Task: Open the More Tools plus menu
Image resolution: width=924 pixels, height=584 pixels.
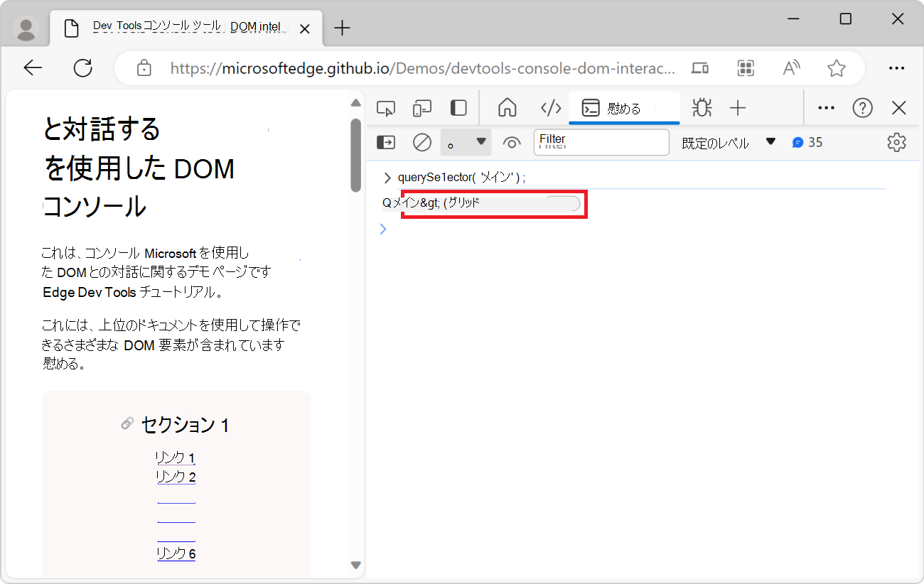Action: click(738, 107)
